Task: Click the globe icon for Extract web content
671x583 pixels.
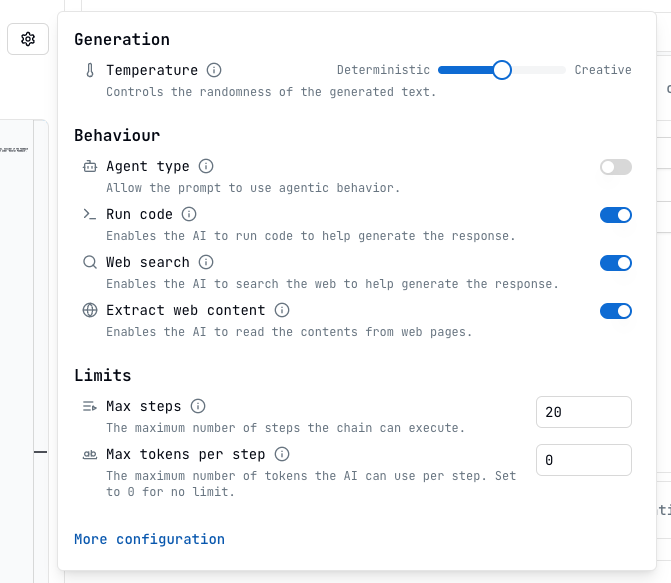Action: (90, 310)
